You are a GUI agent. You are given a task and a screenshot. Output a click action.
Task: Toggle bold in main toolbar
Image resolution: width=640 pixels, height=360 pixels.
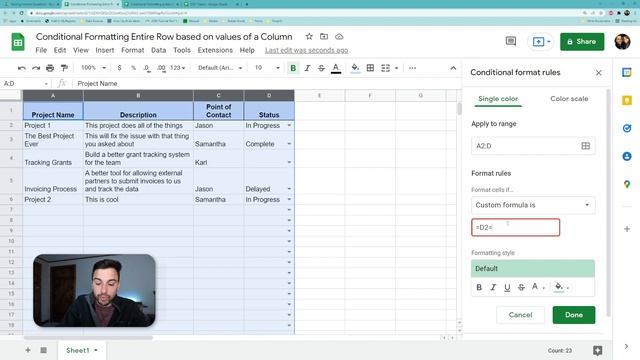[293, 68]
